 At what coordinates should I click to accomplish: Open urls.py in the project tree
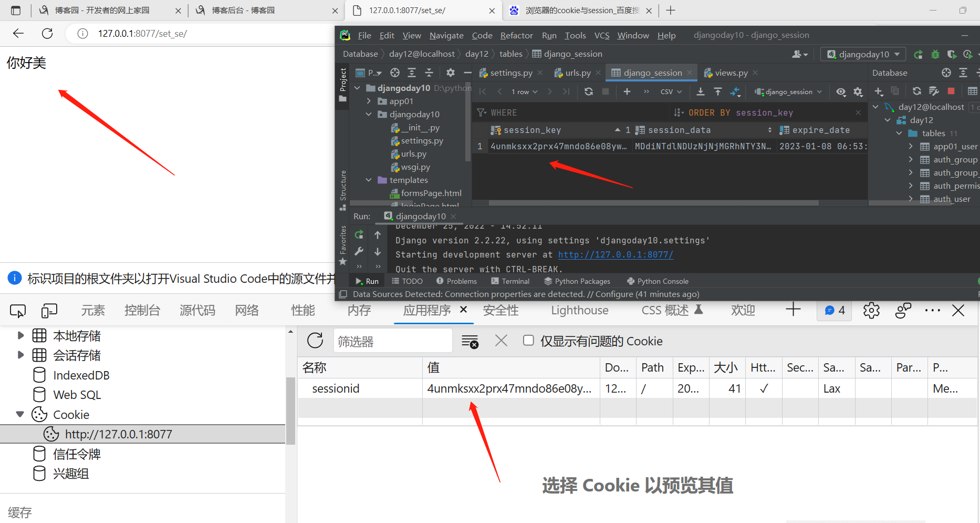tap(414, 154)
